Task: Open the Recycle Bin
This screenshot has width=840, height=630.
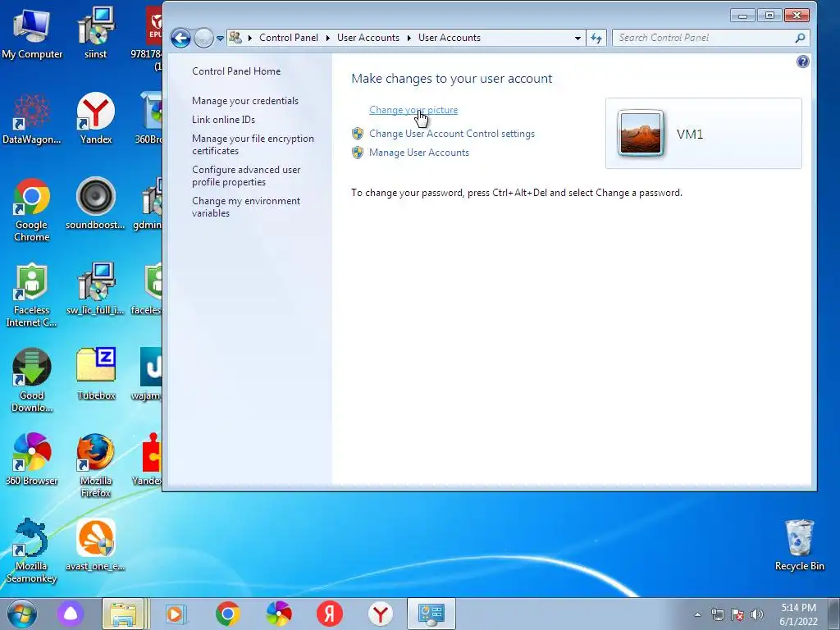Action: click(x=799, y=546)
